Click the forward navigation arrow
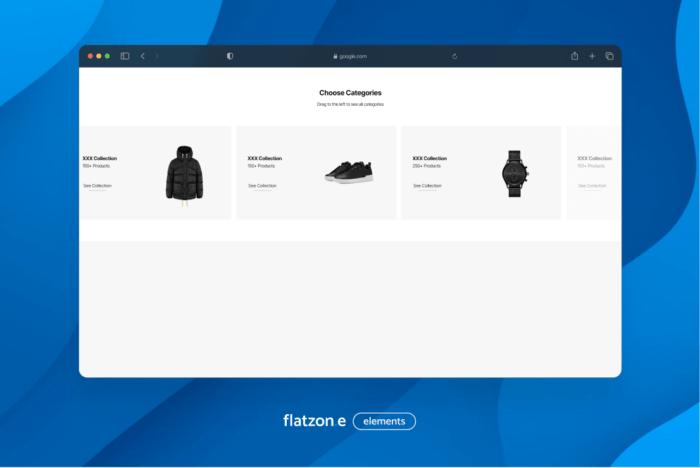The image size is (700, 468). [x=157, y=56]
